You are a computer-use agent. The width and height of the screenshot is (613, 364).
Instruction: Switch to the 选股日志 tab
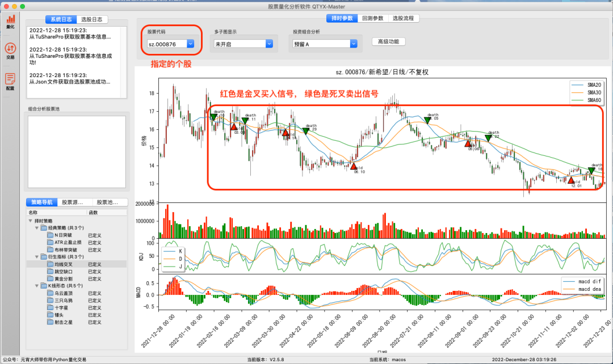click(92, 19)
